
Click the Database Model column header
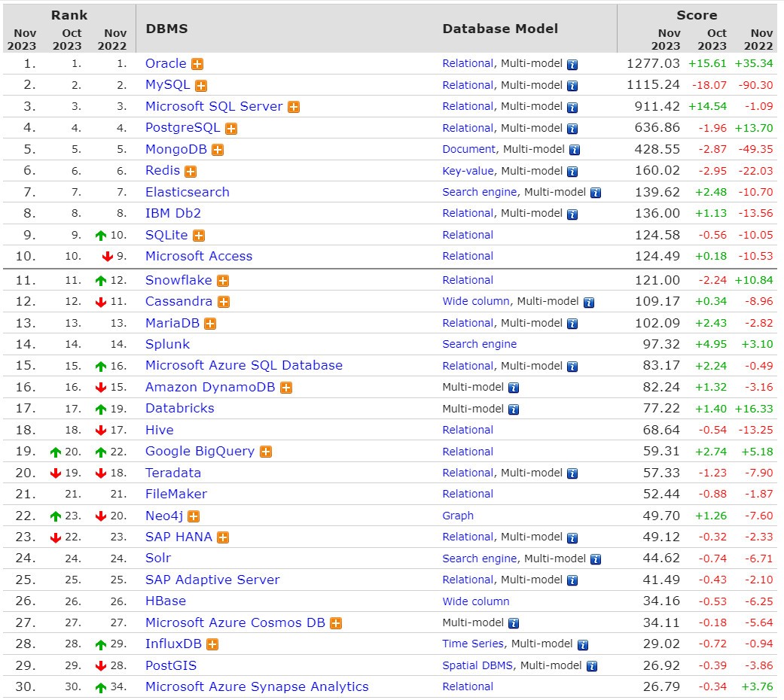pos(500,29)
